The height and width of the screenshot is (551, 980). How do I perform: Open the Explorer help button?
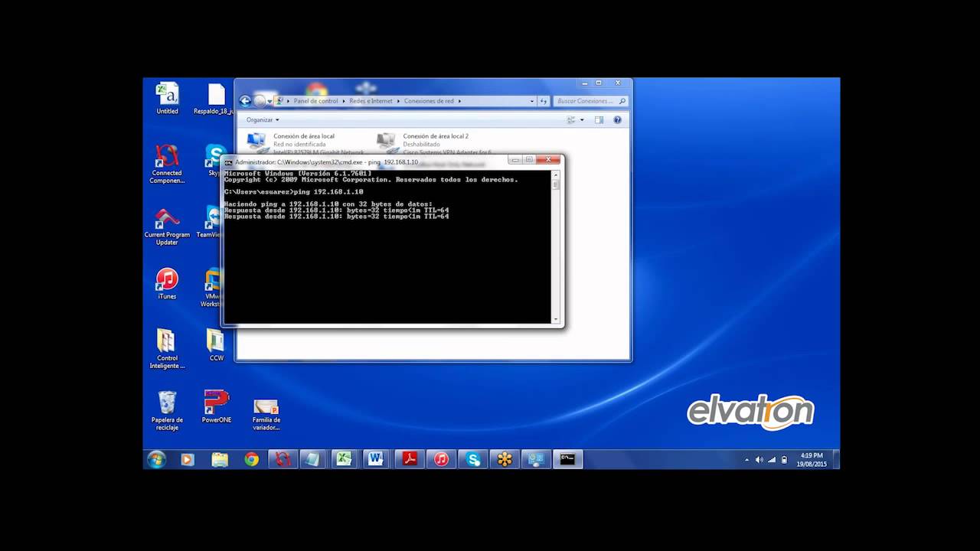click(617, 120)
